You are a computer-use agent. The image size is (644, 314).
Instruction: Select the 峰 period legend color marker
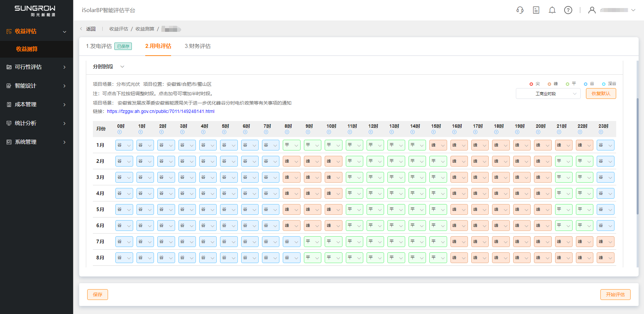(x=549, y=84)
